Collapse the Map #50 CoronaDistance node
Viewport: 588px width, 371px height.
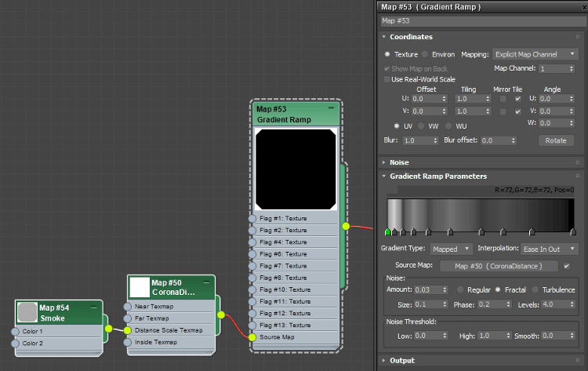click(x=206, y=282)
